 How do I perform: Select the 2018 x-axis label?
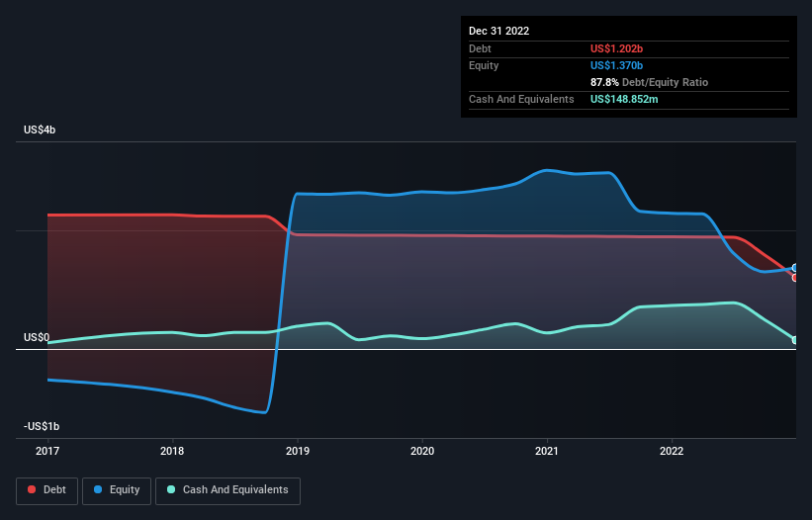(x=172, y=451)
